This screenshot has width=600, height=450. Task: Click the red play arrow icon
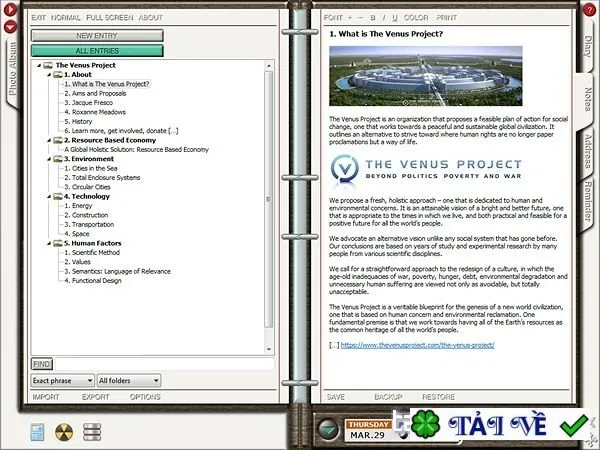click(10, 9)
